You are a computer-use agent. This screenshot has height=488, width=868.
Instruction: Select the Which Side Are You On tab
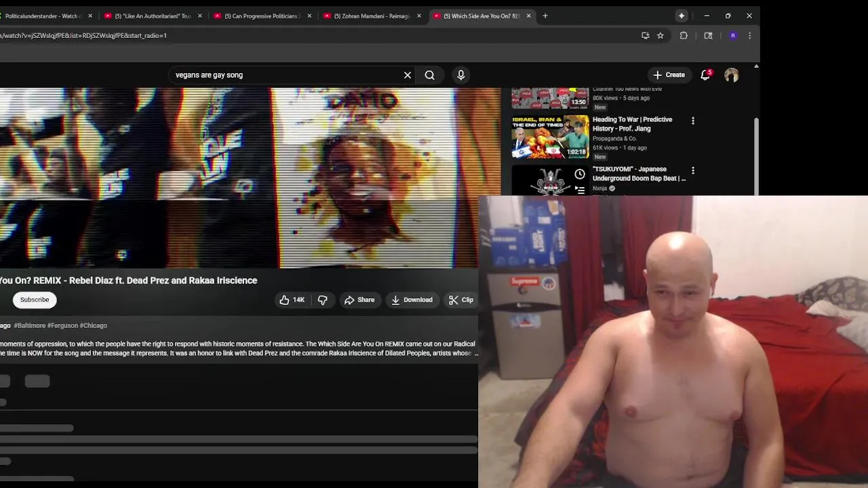click(481, 16)
